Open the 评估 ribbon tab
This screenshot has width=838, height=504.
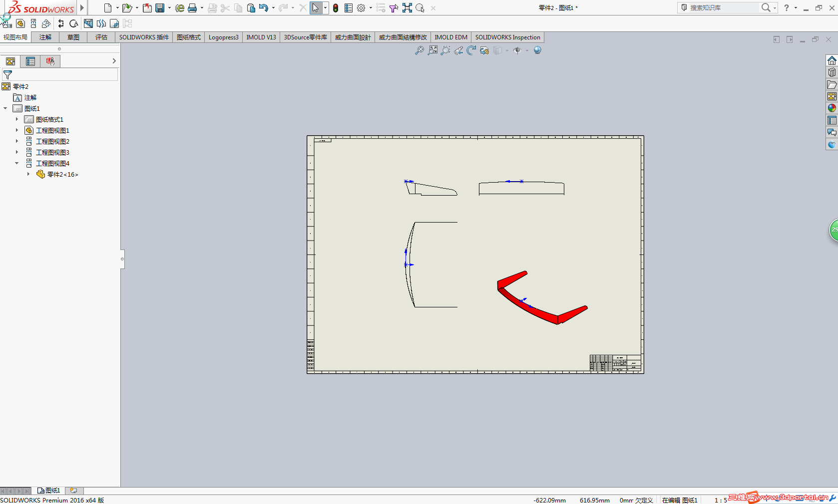101,37
